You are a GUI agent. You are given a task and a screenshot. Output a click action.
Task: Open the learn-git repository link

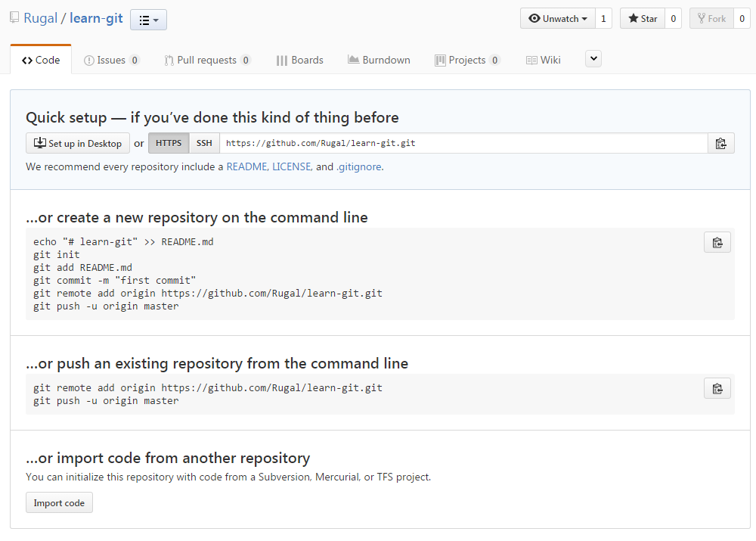click(96, 18)
